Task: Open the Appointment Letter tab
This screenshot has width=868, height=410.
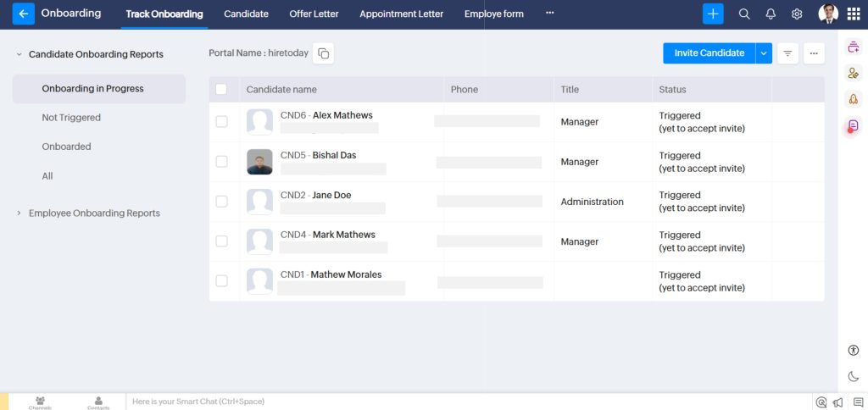Action: coord(401,14)
